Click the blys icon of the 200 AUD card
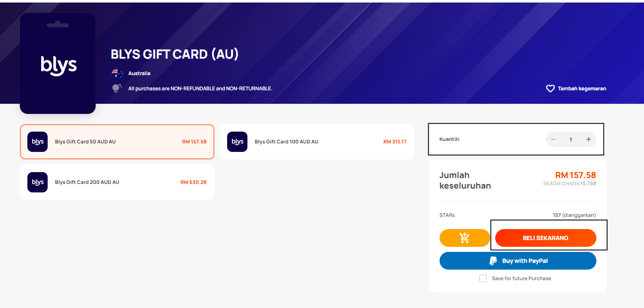The width and height of the screenshot is (644, 308). (x=38, y=182)
